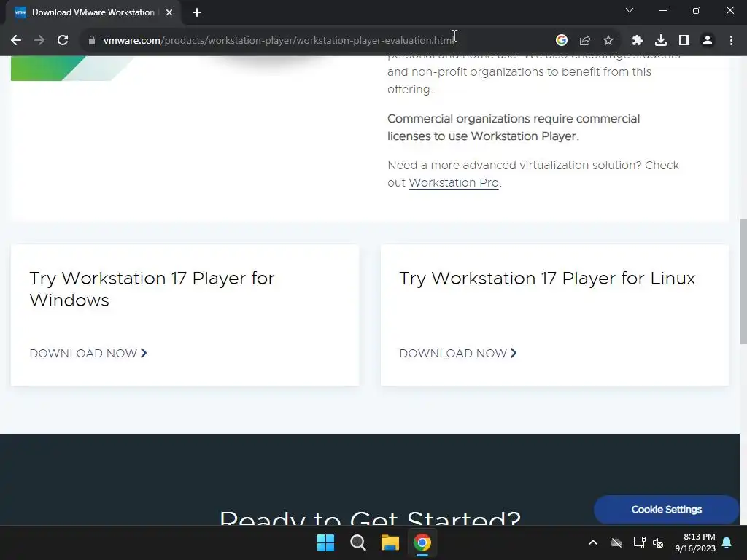
Task: Open the notifications bell icon
Action: (x=727, y=542)
